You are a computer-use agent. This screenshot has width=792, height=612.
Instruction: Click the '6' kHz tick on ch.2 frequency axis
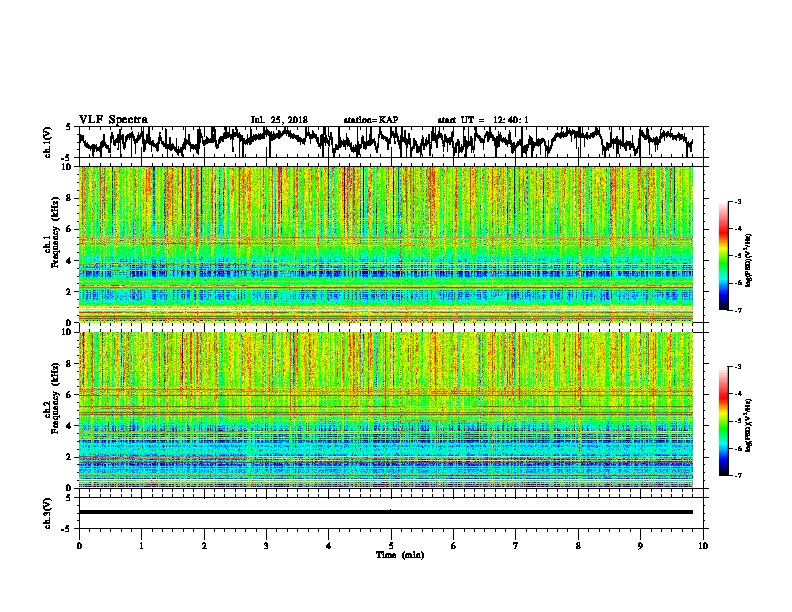click(70, 395)
